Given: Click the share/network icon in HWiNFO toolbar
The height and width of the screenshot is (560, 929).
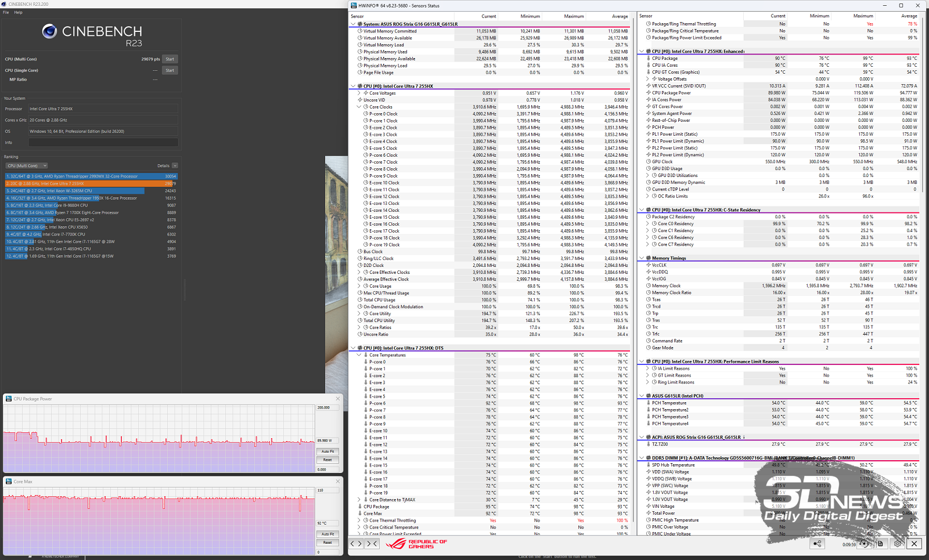Looking at the screenshot, I should (817, 544).
